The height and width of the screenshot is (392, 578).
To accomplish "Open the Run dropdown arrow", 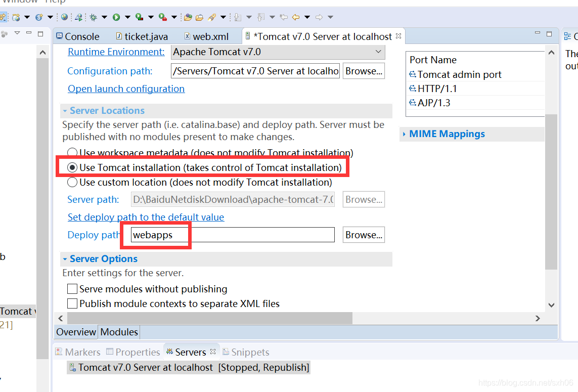I will (127, 17).
